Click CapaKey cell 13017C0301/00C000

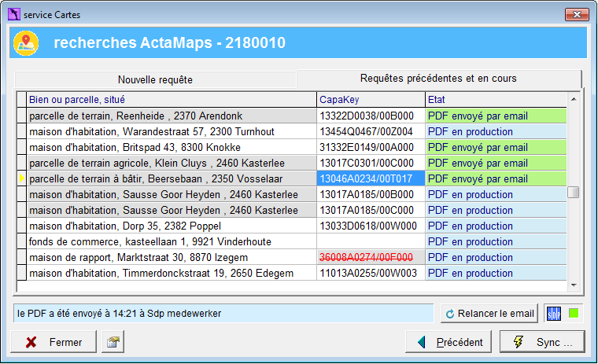coord(371,164)
